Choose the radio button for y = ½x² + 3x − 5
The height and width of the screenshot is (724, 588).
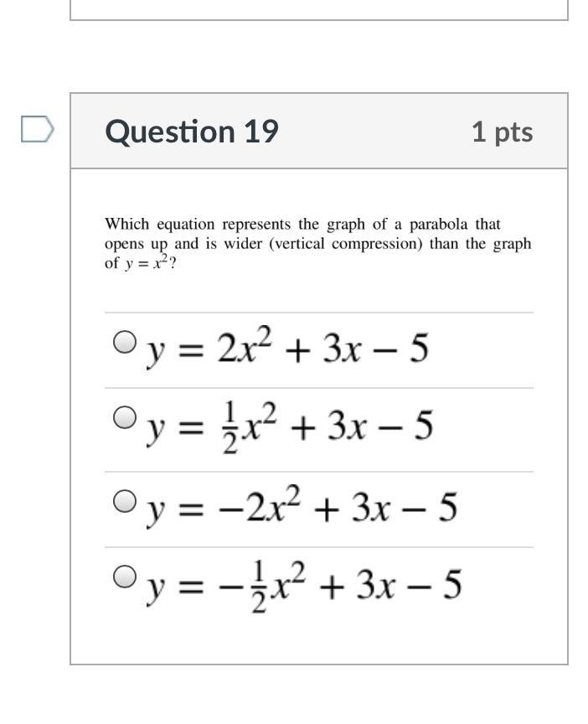click(125, 417)
